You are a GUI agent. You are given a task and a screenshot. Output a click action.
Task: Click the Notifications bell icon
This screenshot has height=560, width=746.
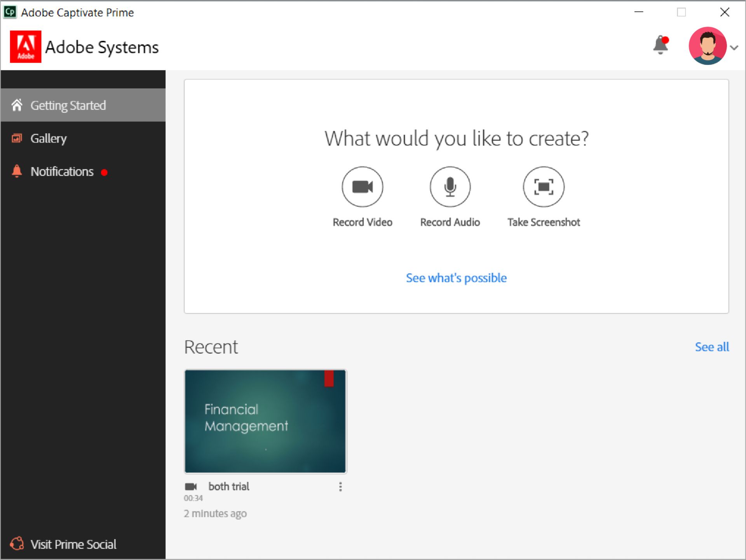[660, 44]
